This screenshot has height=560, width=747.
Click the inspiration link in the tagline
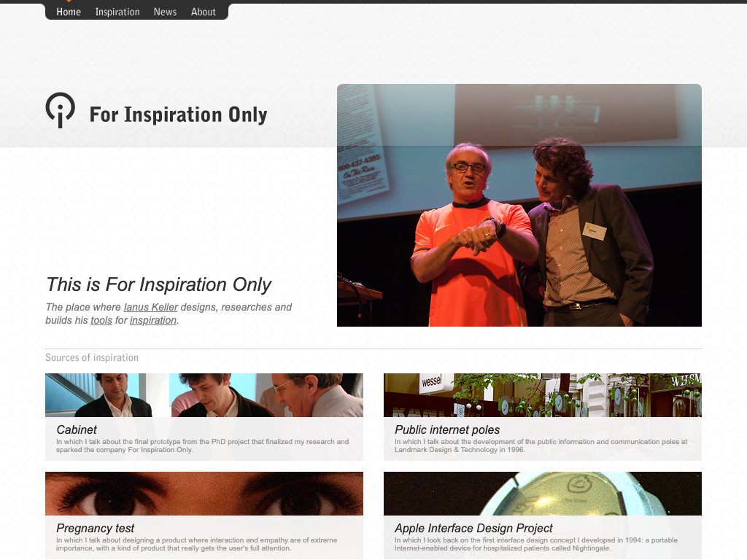(x=153, y=320)
